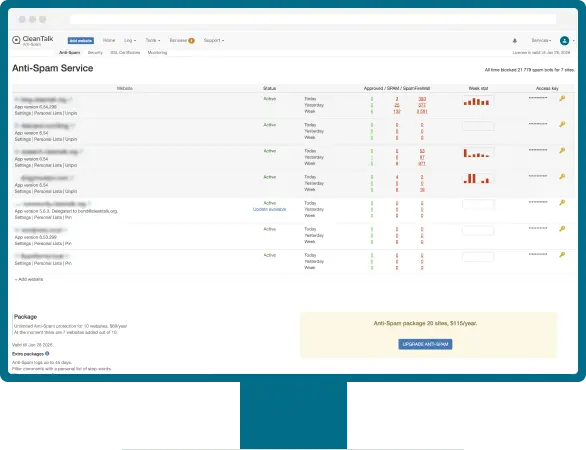The width and height of the screenshot is (586, 450).
Task: Click the Status column header
Action: click(x=269, y=88)
